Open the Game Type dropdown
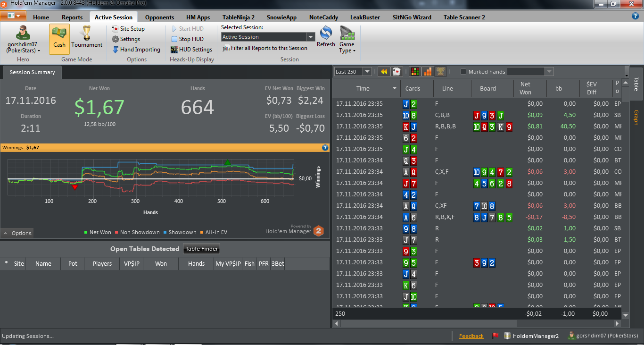This screenshot has height=345, width=644. coord(347,41)
